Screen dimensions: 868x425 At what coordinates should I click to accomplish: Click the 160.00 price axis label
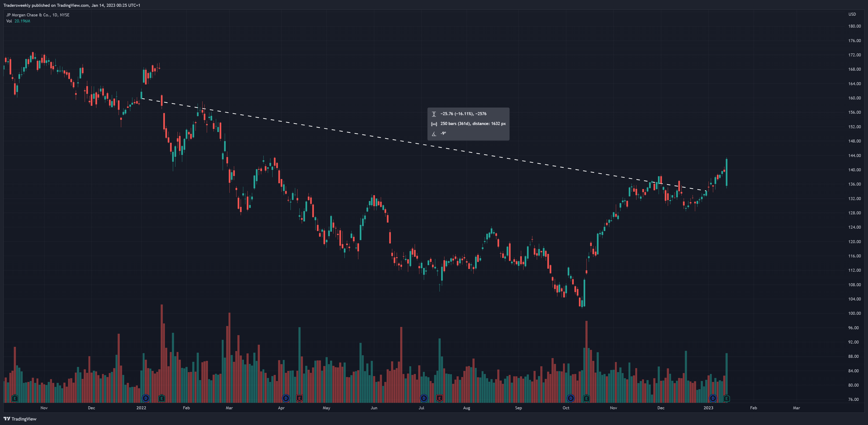854,98
